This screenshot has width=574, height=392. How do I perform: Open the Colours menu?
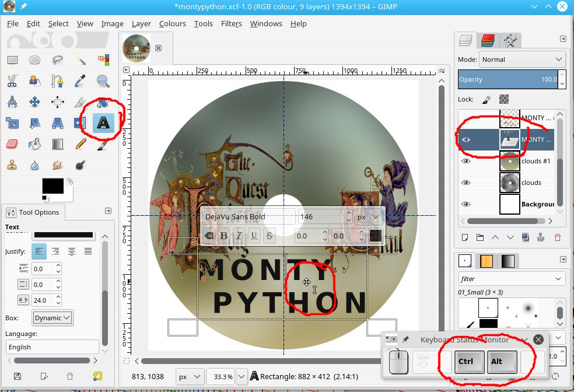[x=173, y=24]
